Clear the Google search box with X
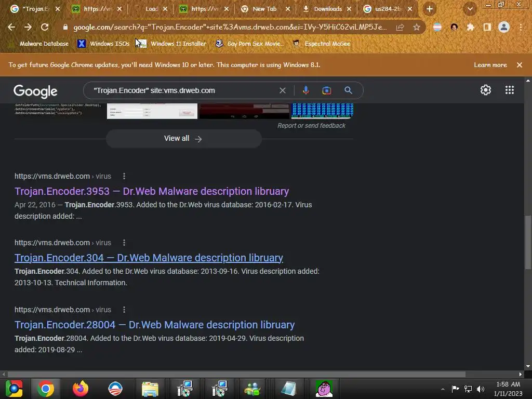The height and width of the screenshot is (399, 532). [x=282, y=90]
